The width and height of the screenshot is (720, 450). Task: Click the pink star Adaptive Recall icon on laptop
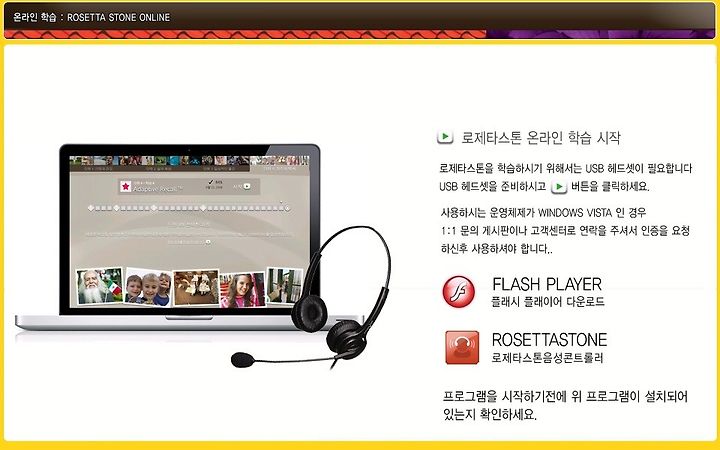[x=125, y=186]
